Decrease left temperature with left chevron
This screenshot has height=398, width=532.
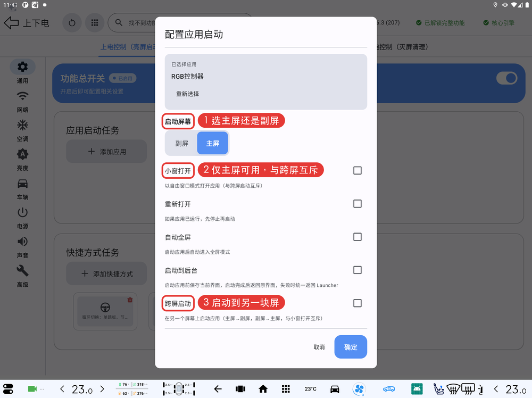pos(62,389)
